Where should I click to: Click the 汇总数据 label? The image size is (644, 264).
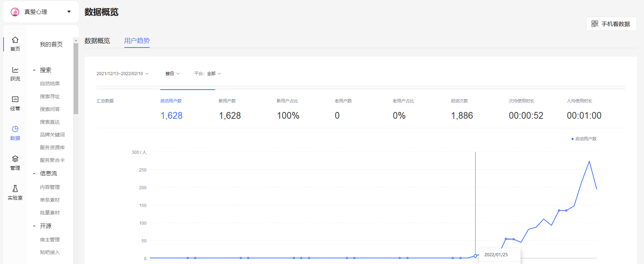[x=105, y=101]
